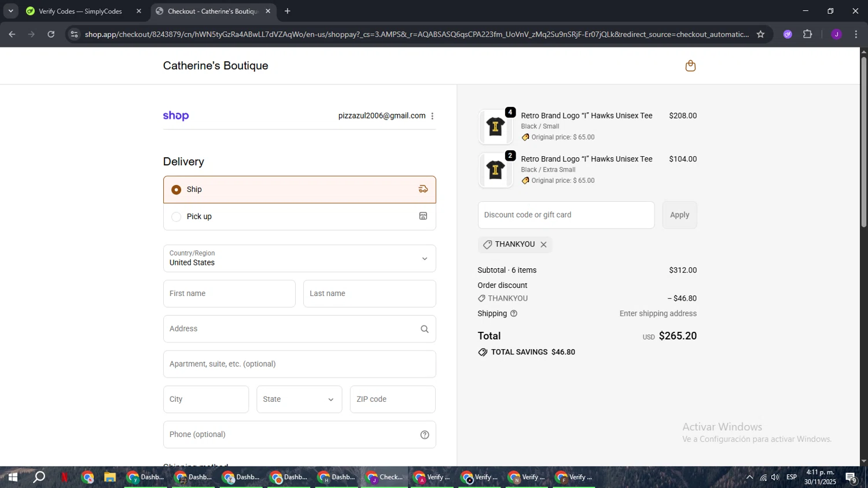Click the Last name field
868x488 pixels.
(x=369, y=294)
